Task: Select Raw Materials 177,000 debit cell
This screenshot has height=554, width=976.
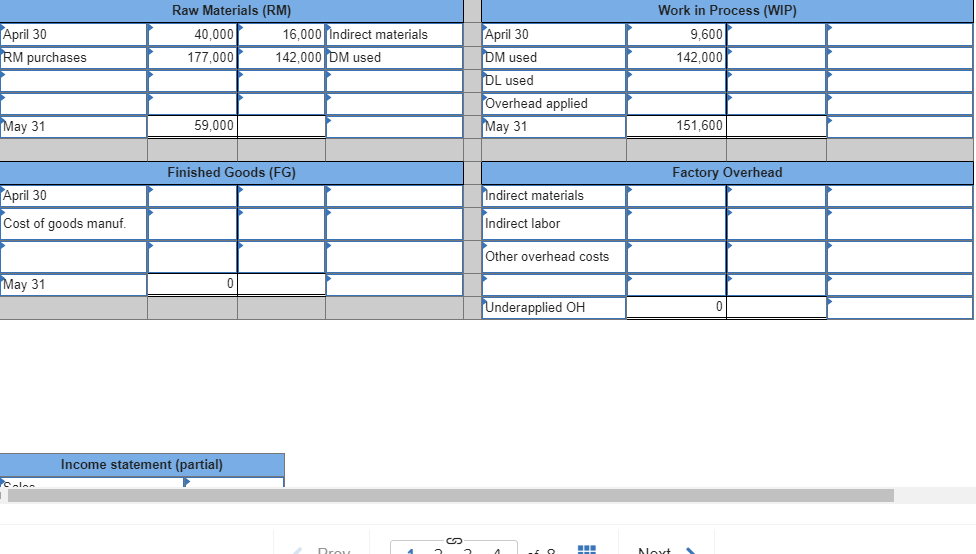Action: (x=192, y=57)
